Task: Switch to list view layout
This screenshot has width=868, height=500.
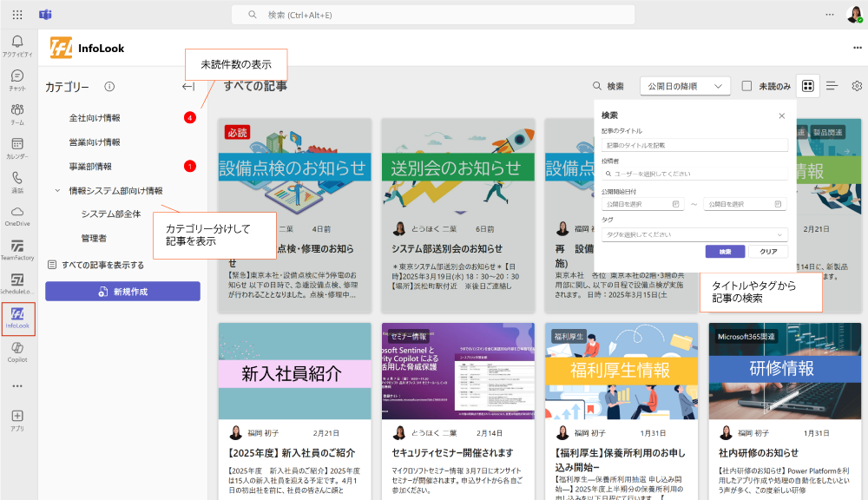Action: [x=832, y=86]
